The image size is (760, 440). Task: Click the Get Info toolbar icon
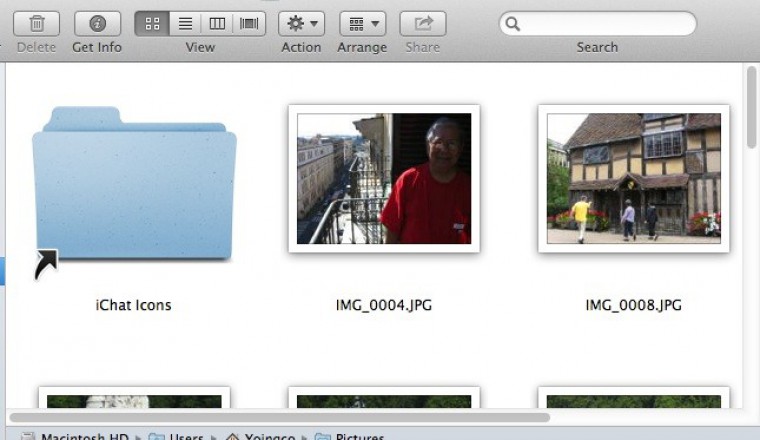97,24
